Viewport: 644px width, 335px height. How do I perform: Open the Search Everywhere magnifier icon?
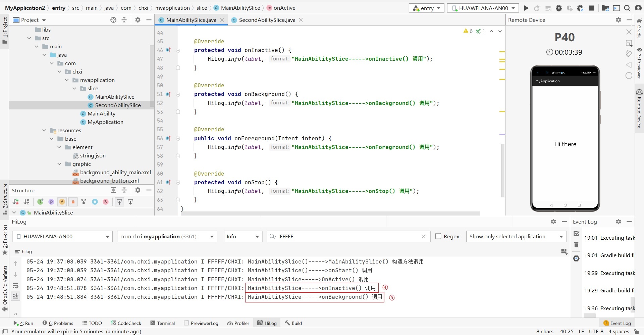(627, 8)
